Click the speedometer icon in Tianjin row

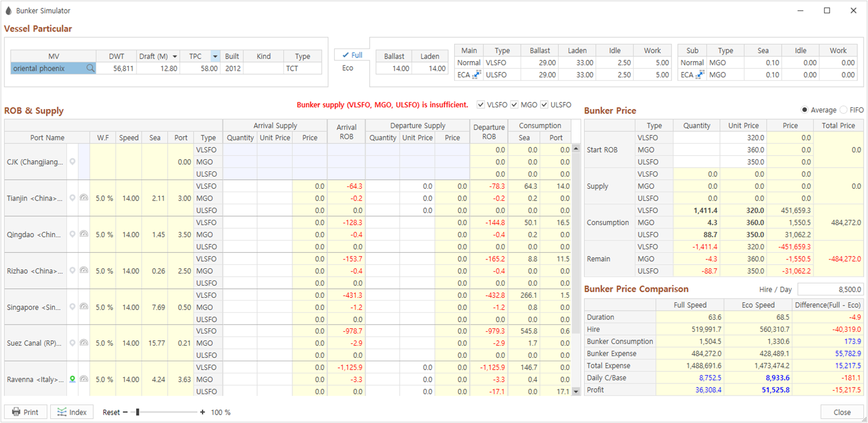[84, 198]
